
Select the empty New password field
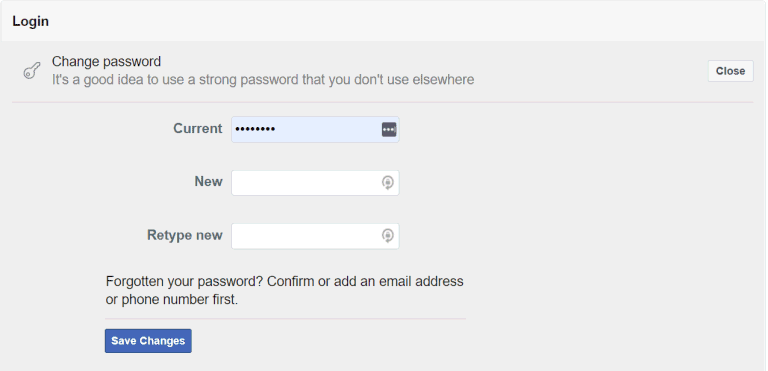(x=315, y=183)
